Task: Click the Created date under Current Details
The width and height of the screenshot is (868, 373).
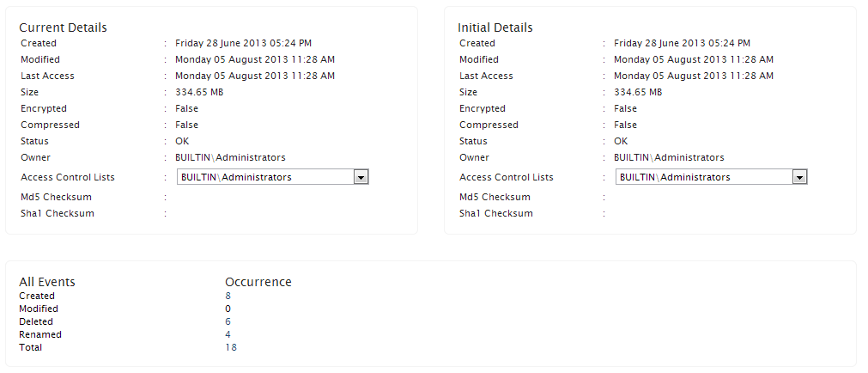Action: click(x=243, y=43)
